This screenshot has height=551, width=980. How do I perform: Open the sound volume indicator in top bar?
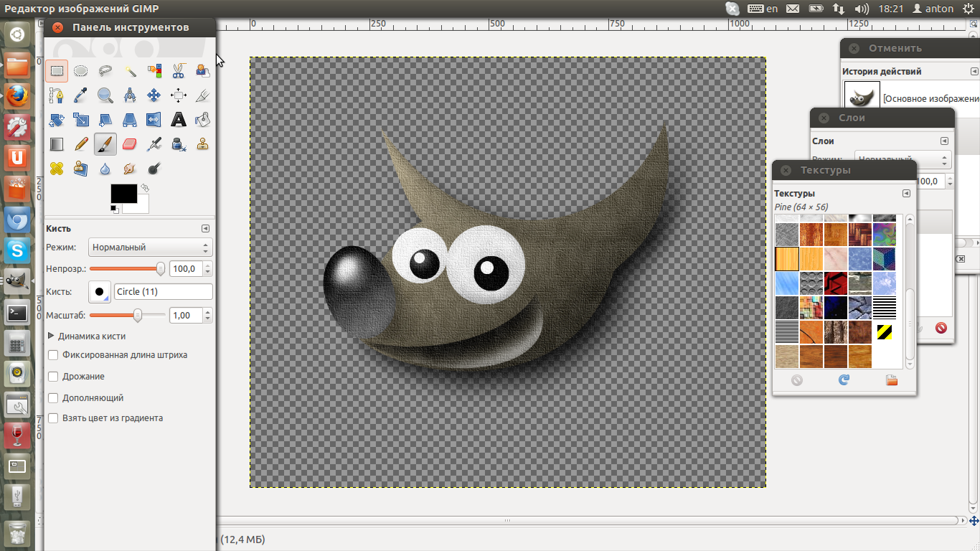point(862,9)
